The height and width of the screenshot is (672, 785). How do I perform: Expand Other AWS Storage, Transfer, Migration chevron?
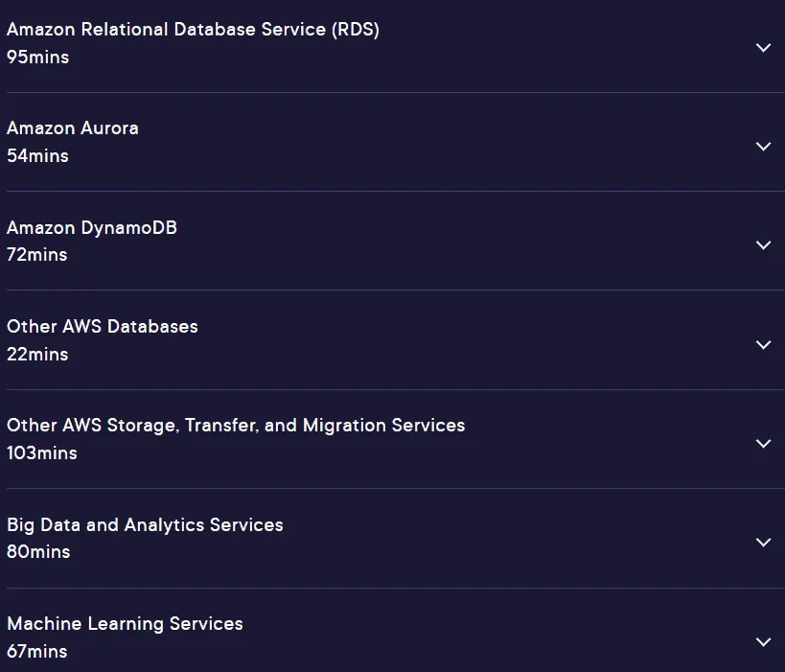[763, 443]
